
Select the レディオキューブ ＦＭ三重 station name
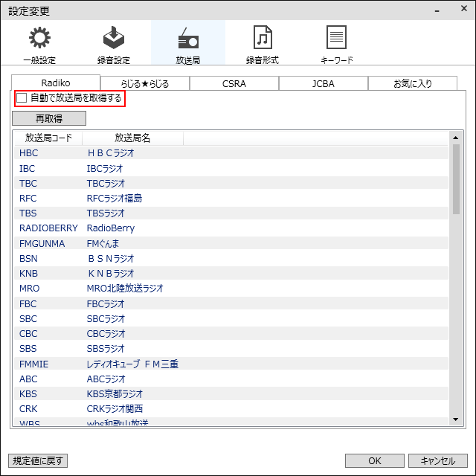coord(132,364)
